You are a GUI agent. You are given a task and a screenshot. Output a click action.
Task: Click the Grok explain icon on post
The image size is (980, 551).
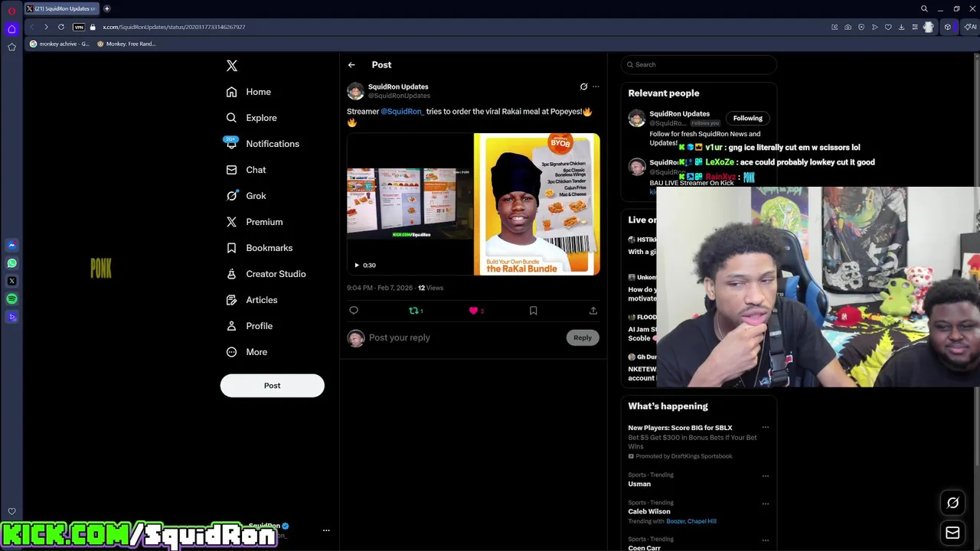pyautogui.click(x=583, y=86)
